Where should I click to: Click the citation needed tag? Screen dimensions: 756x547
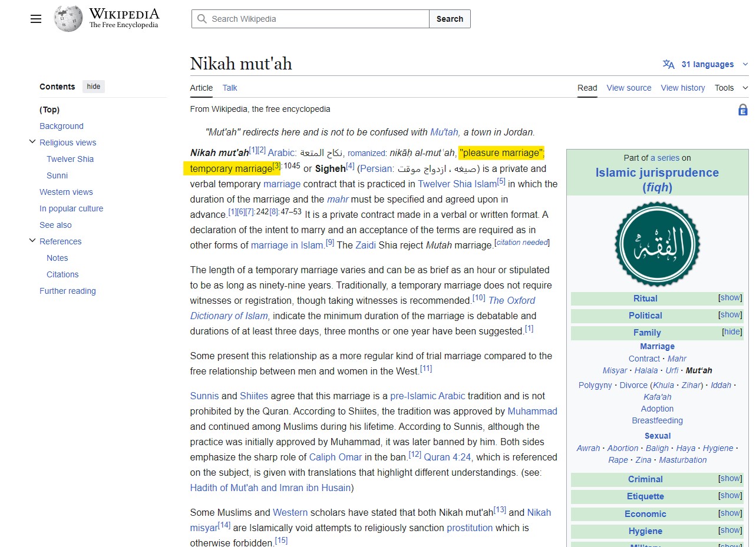[522, 243]
